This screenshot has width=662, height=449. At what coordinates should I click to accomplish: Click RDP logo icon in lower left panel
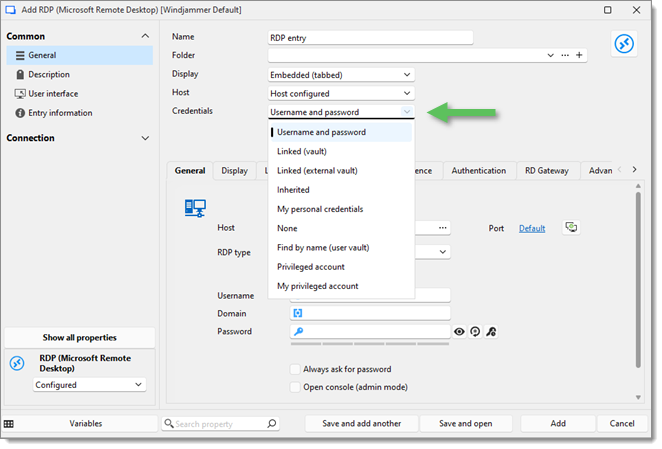coord(17,363)
